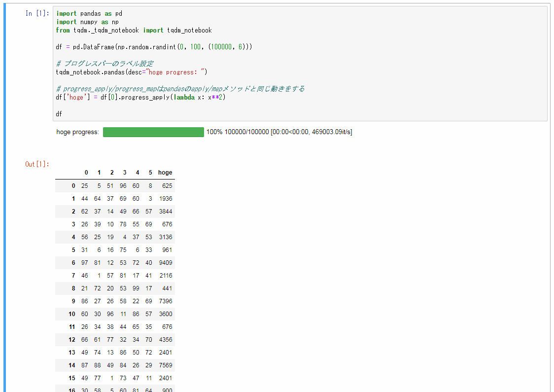The image size is (554, 392).
Task: Click column header "0" in the dataframe
Action: [86, 173]
